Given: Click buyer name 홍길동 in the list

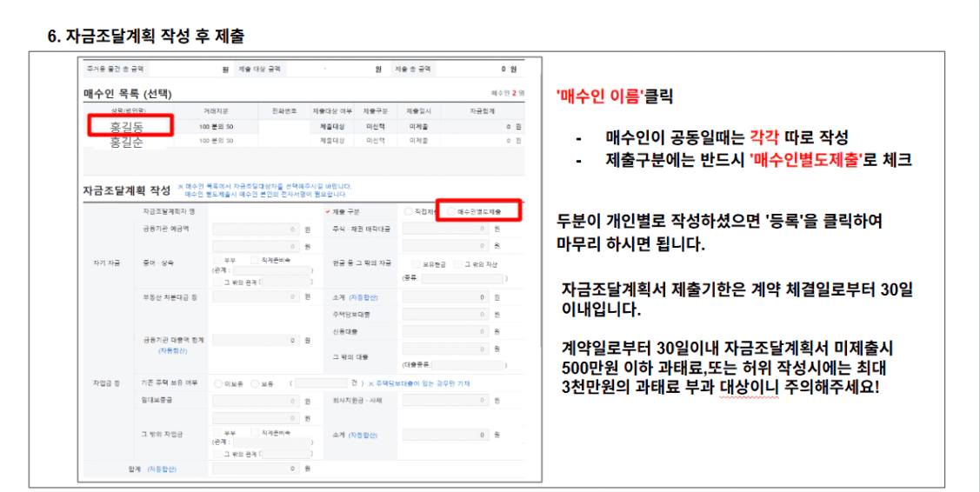Looking at the screenshot, I should coord(127,127).
